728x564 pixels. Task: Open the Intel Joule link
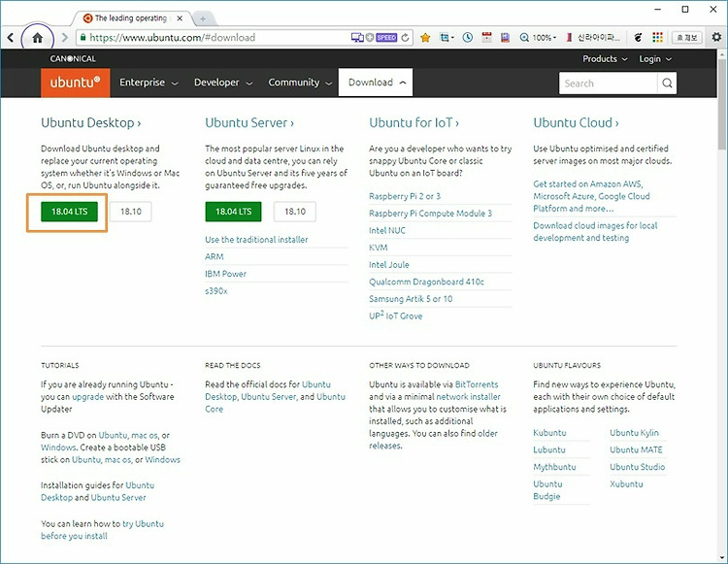tap(388, 265)
